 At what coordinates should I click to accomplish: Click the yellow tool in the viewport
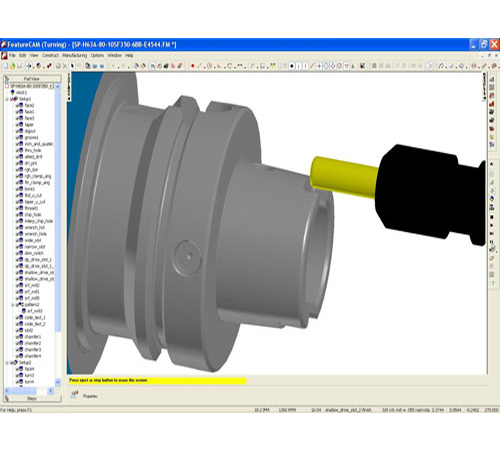point(344,177)
